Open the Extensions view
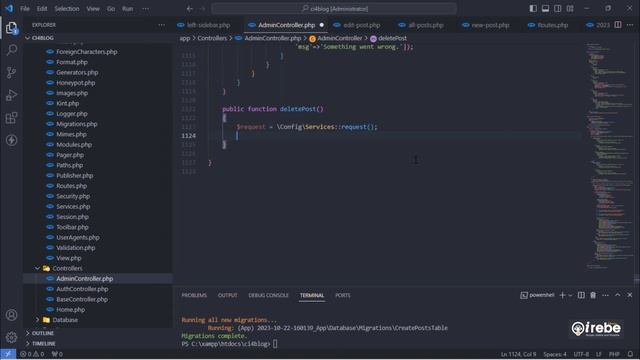Screen dimensions: 640x360 11,118
